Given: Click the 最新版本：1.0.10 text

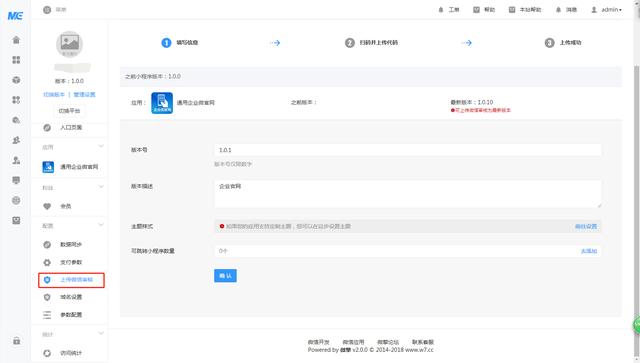Looking at the screenshot, I should [x=472, y=102].
